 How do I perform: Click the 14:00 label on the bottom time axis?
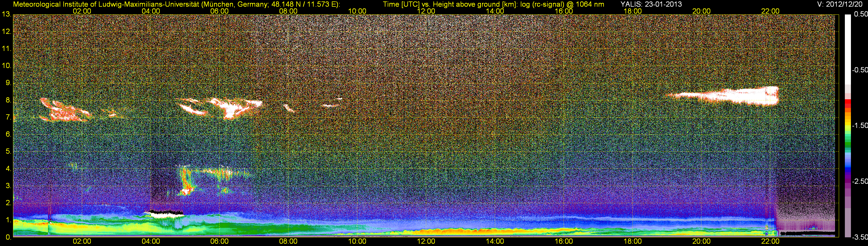tap(495, 241)
